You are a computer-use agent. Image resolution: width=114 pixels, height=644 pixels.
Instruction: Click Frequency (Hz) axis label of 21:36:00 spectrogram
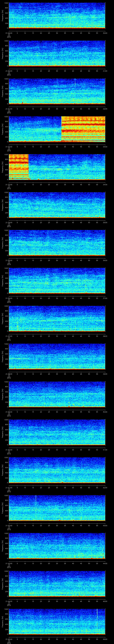(x=3, y=280)
